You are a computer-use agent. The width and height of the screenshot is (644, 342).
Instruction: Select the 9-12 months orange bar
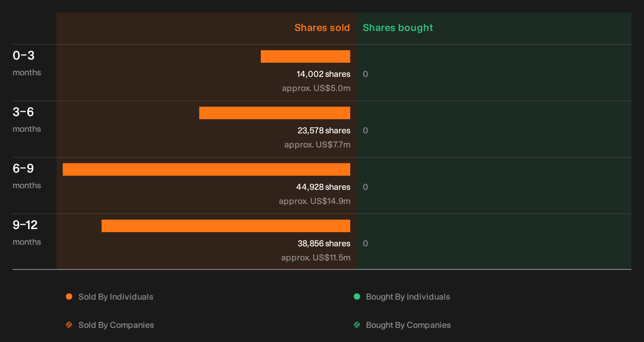point(226,226)
